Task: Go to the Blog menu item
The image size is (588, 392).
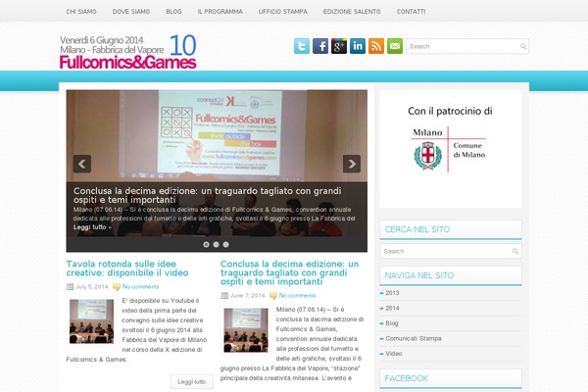Action: 174,12
